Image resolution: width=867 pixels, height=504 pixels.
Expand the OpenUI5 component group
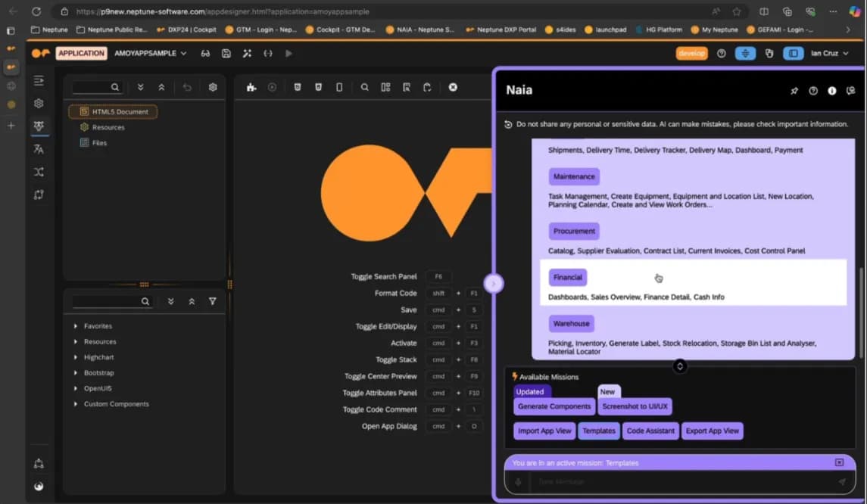[98, 388]
